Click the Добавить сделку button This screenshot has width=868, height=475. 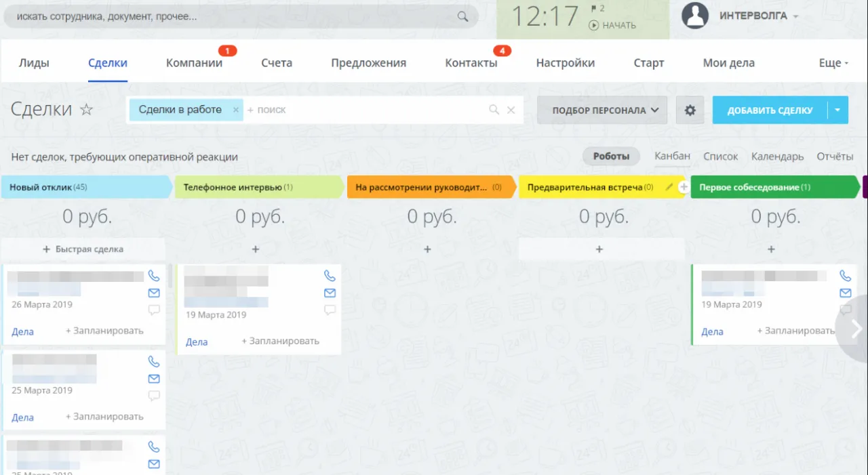(x=770, y=110)
